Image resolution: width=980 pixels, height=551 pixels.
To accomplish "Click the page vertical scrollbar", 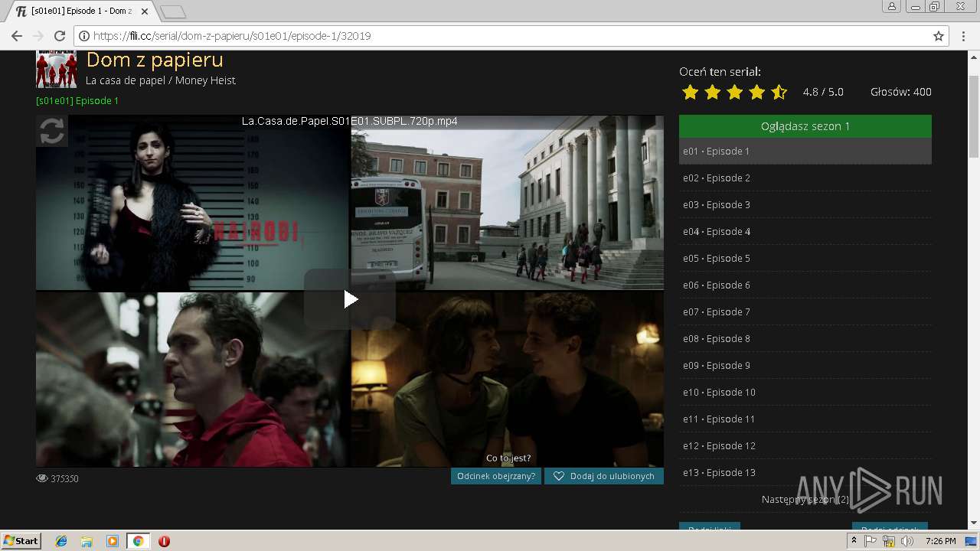I will pos(974,115).
